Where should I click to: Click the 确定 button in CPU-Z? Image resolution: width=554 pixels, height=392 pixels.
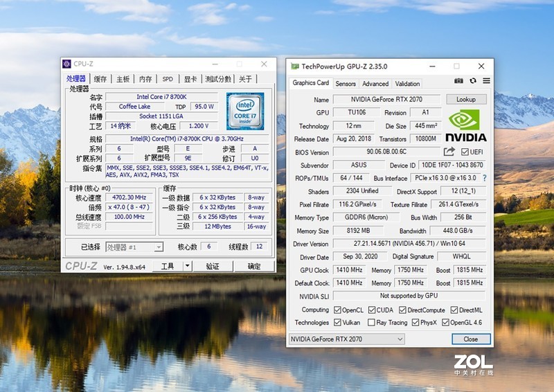tap(254, 266)
